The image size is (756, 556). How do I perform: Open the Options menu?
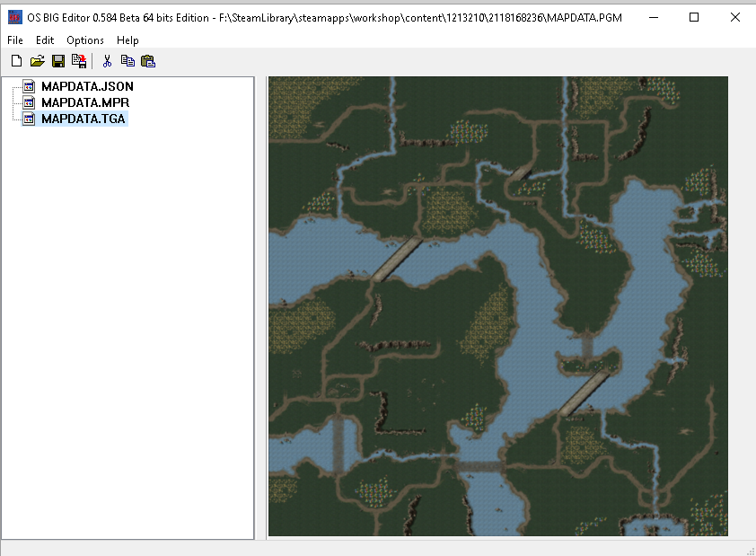(85, 40)
